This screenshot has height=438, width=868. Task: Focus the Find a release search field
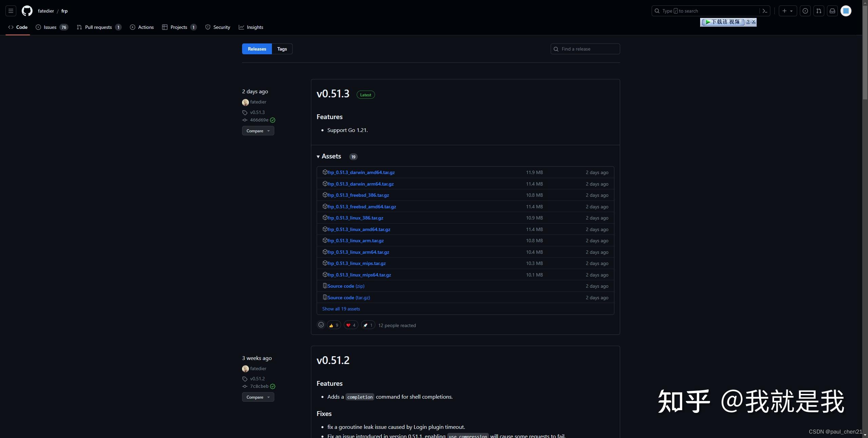[585, 49]
